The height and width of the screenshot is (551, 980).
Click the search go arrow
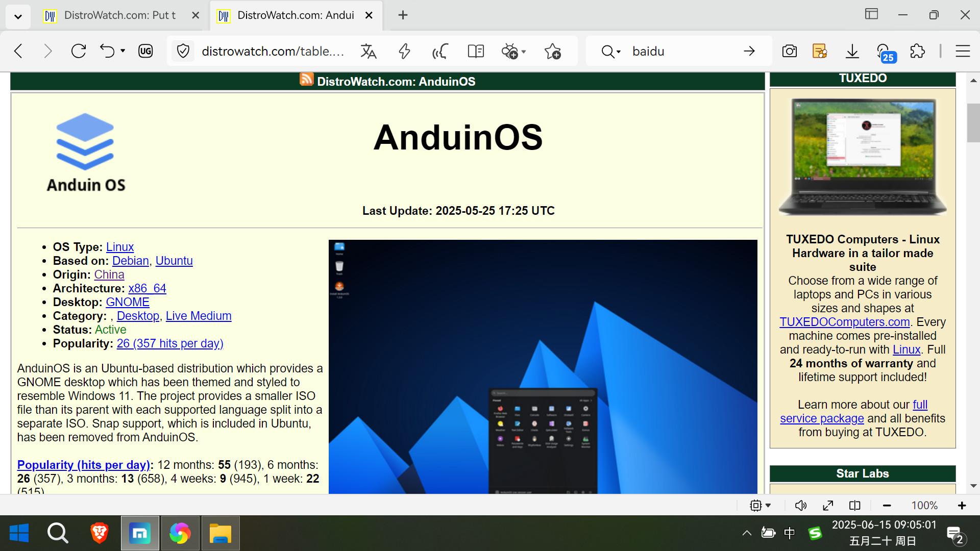pos(749,51)
